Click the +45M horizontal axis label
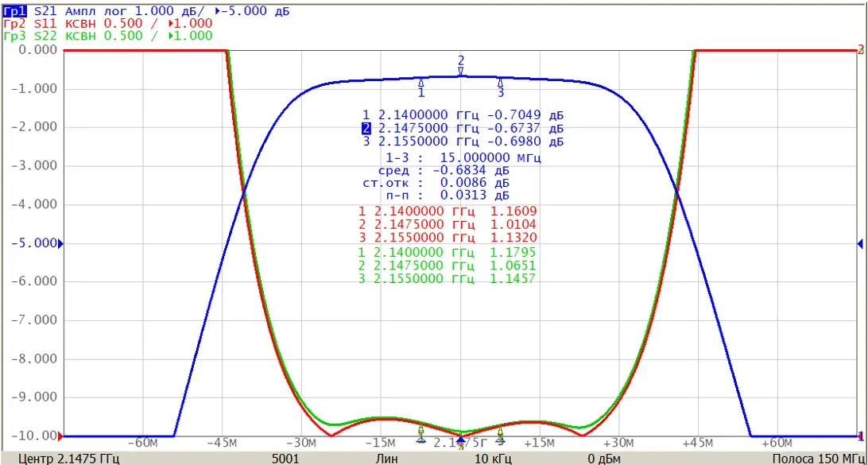This screenshot has height=465, width=868. (698, 443)
